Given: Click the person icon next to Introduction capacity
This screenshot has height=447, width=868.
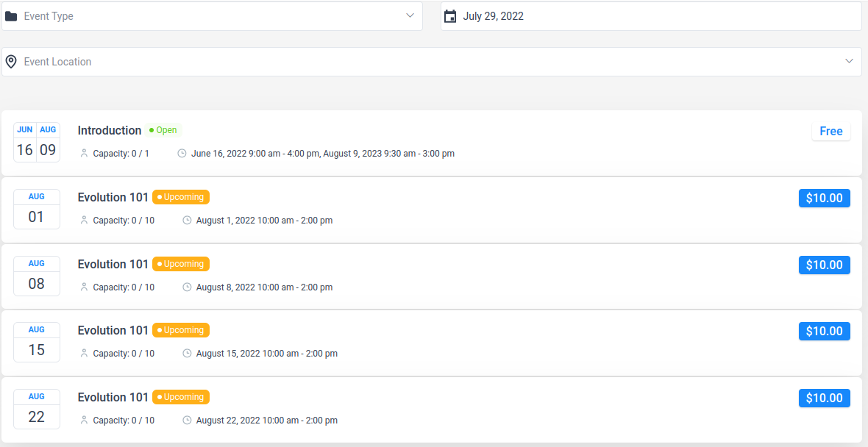Looking at the screenshot, I should [84, 154].
